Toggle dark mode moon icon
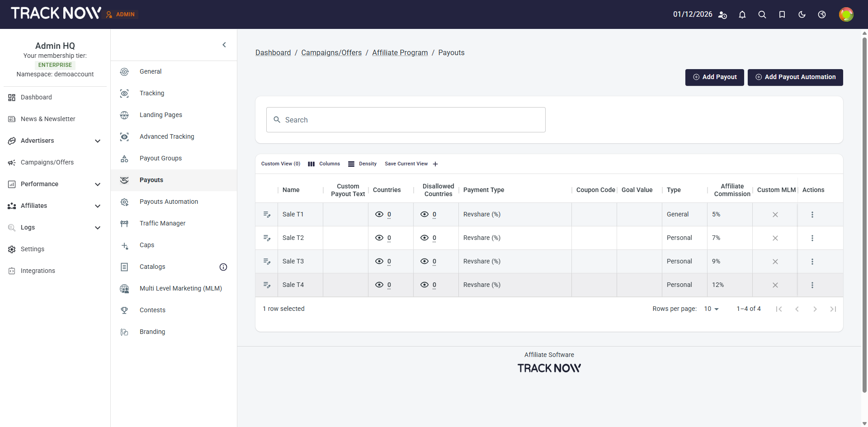868x427 pixels. pos(802,14)
